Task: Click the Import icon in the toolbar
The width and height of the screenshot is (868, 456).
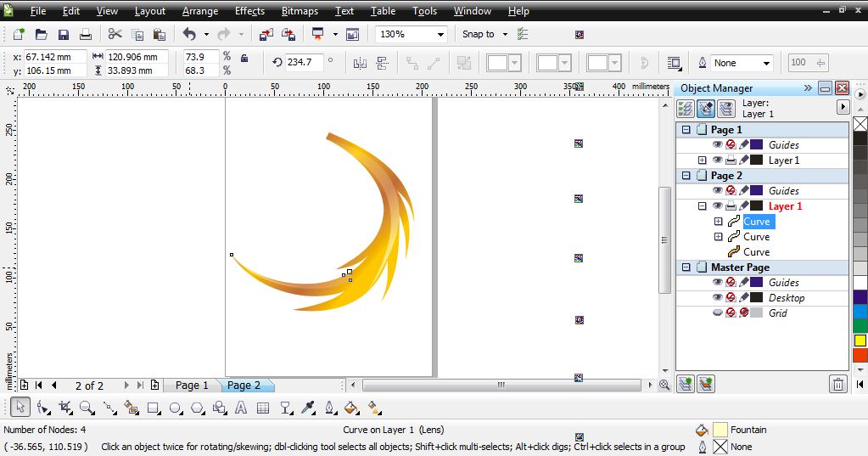Action: tap(266, 34)
